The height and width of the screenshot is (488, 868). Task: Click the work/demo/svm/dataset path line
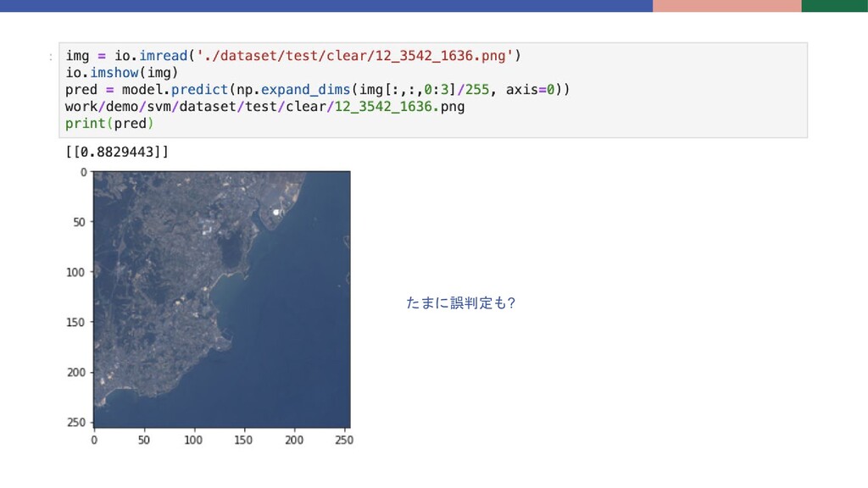[264, 107]
